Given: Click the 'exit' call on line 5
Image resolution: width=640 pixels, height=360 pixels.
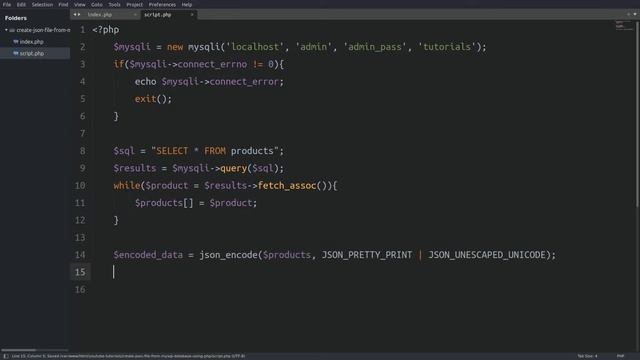Looking at the screenshot, I should pyautogui.click(x=145, y=99).
